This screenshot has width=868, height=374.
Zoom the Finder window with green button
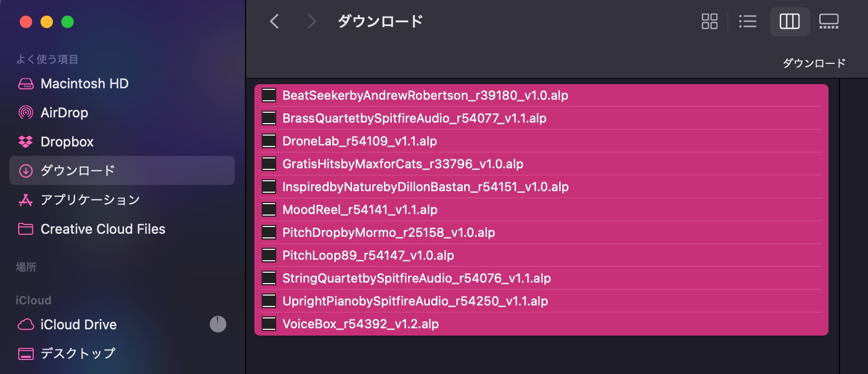67,22
